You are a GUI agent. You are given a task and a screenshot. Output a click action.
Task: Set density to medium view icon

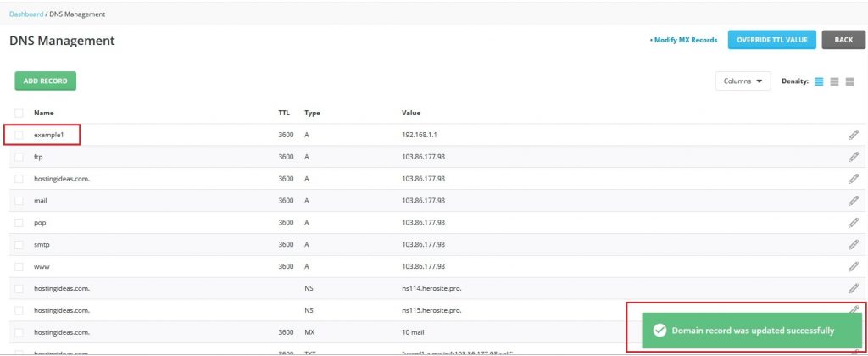(834, 81)
